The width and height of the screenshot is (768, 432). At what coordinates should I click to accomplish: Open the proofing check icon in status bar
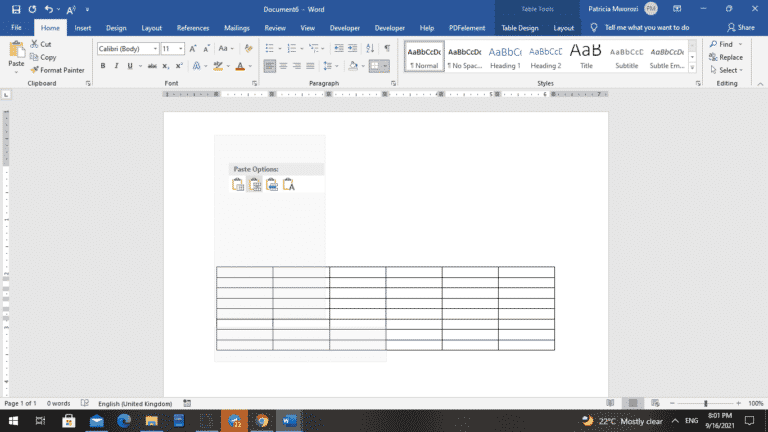[85, 403]
